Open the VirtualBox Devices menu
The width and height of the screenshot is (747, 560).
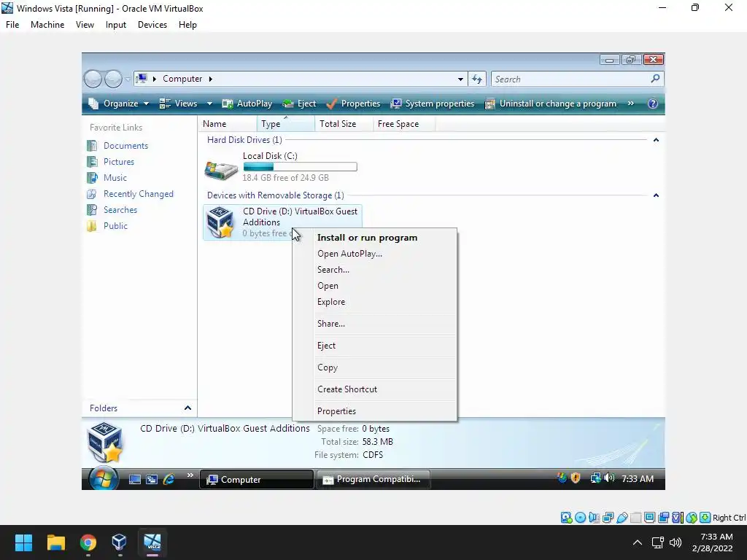tap(152, 25)
